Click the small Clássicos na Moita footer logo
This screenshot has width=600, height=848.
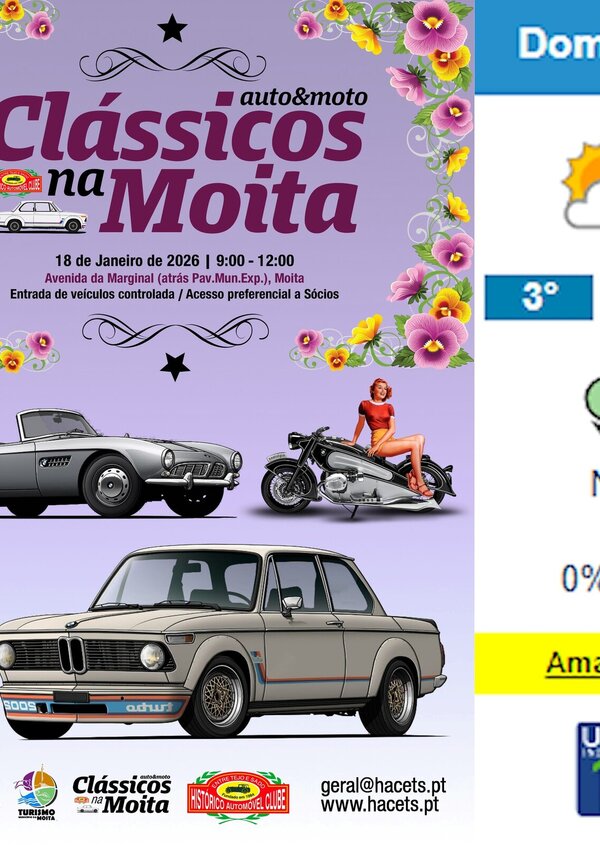click(122, 794)
